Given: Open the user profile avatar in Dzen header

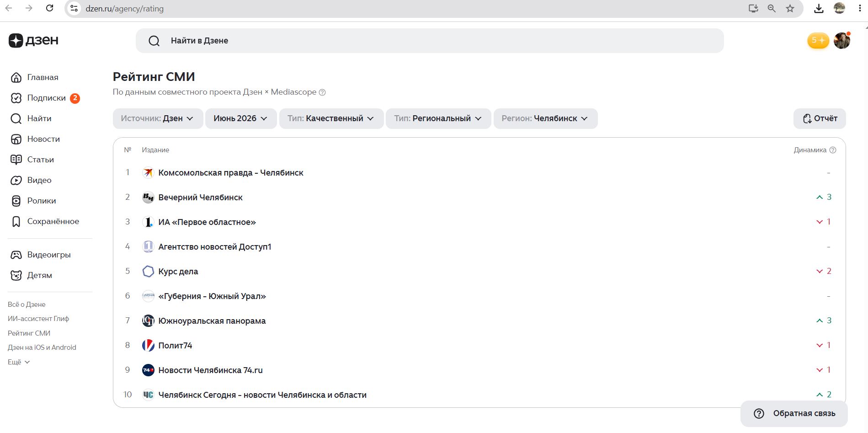Looking at the screenshot, I should click(x=842, y=41).
